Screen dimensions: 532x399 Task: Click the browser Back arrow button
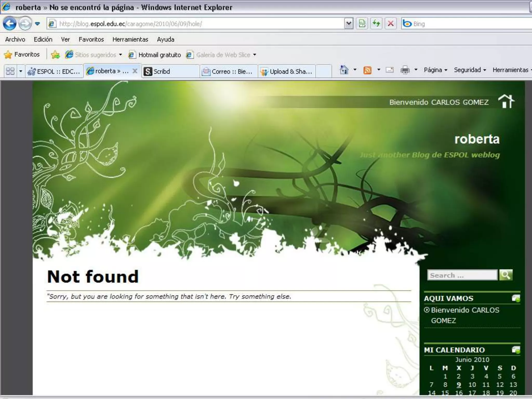click(x=10, y=24)
